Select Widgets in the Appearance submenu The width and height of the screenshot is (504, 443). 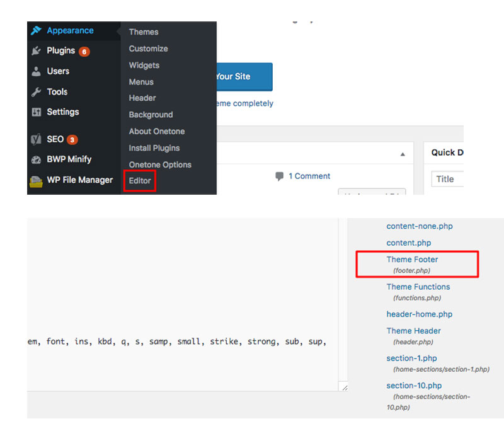point(144,66)
